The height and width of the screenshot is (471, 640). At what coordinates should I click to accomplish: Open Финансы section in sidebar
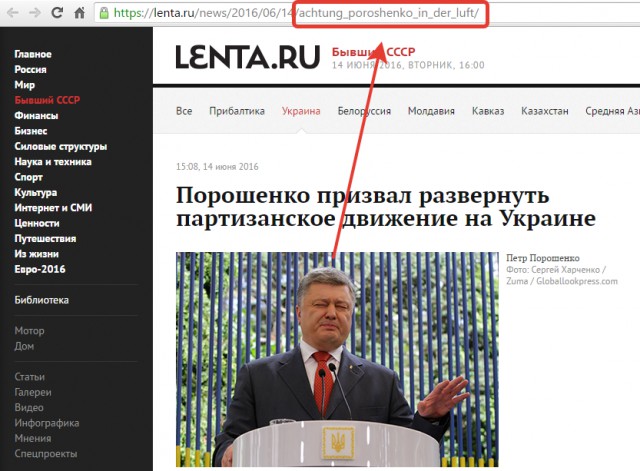pos(36,116)
